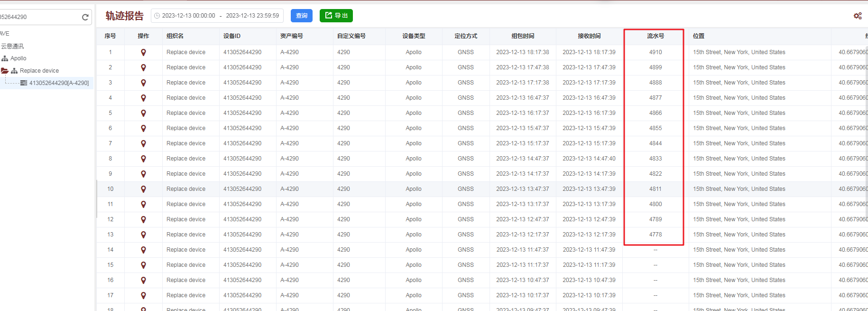The width and height of the screenshot is (868, 311).
Task: Click the location pin in row 14
Action: (143, 250)
